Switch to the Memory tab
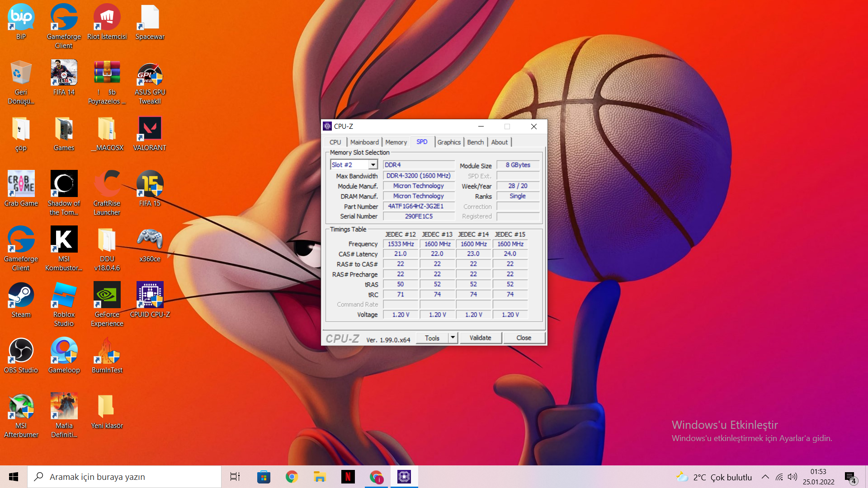This screenshot has width=868, height=488. (396, 142)
